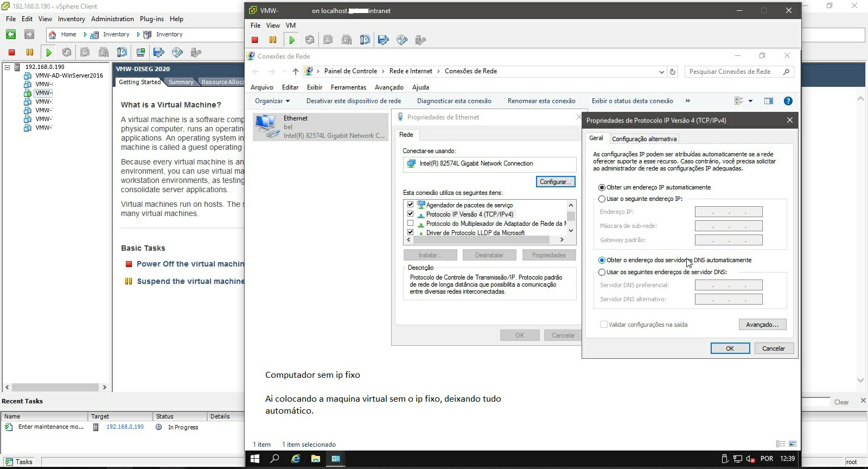Uncheck Driver de Protocolo LLDP da Microsoft
This screenshot has width=868, height=469.
click(410, 232)
